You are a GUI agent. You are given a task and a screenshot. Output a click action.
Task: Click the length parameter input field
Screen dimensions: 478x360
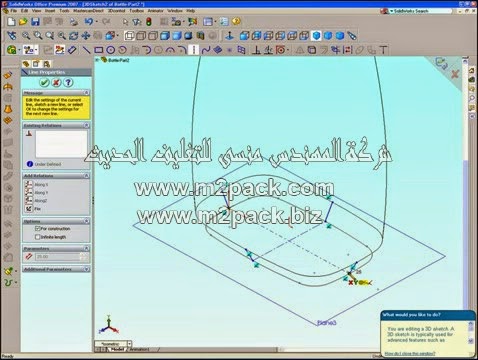tap(58, 257)
